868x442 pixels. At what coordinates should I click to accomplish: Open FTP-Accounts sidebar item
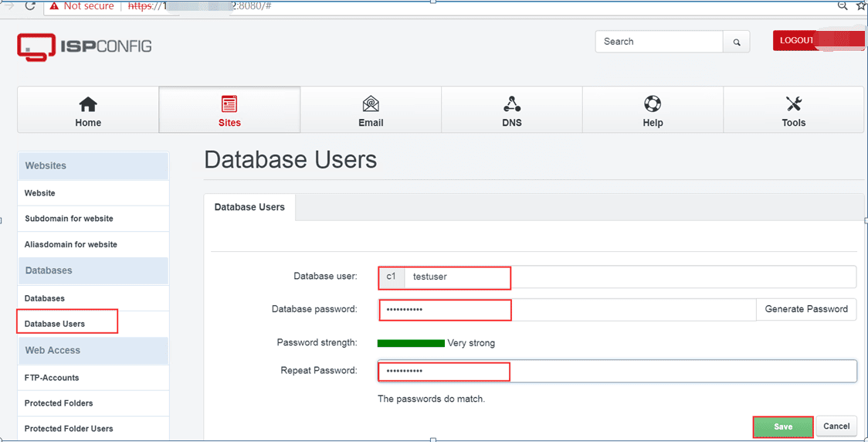coord(93,378)
